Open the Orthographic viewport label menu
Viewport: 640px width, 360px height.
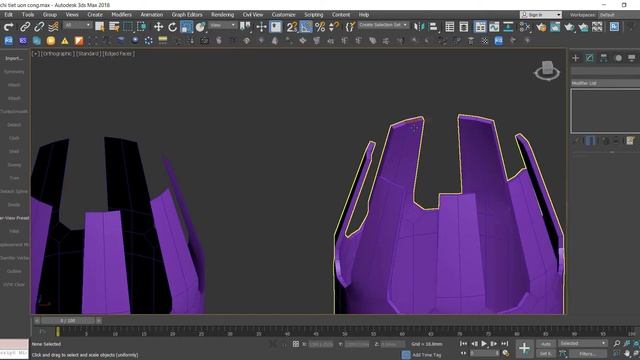(x=58, y=53)
